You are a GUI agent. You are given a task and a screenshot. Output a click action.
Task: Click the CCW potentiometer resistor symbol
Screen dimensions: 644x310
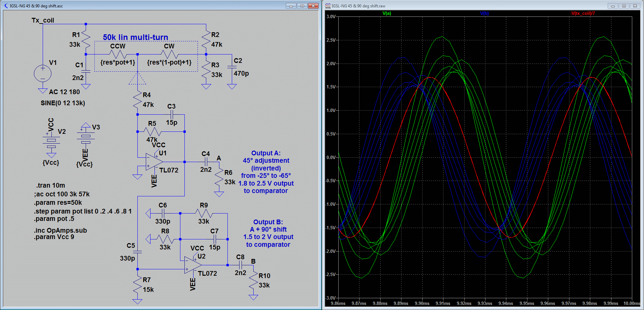pos(118,54)
